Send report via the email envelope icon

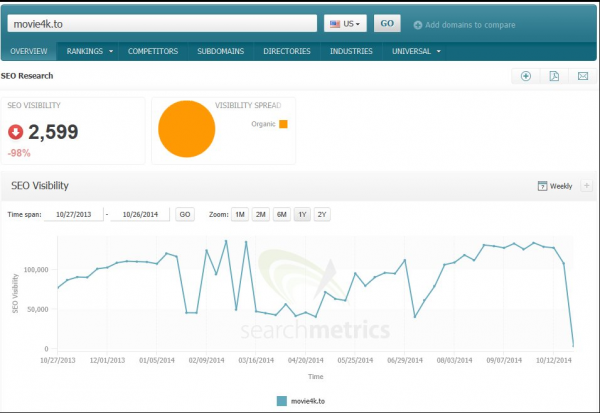(x=583, y=76)
